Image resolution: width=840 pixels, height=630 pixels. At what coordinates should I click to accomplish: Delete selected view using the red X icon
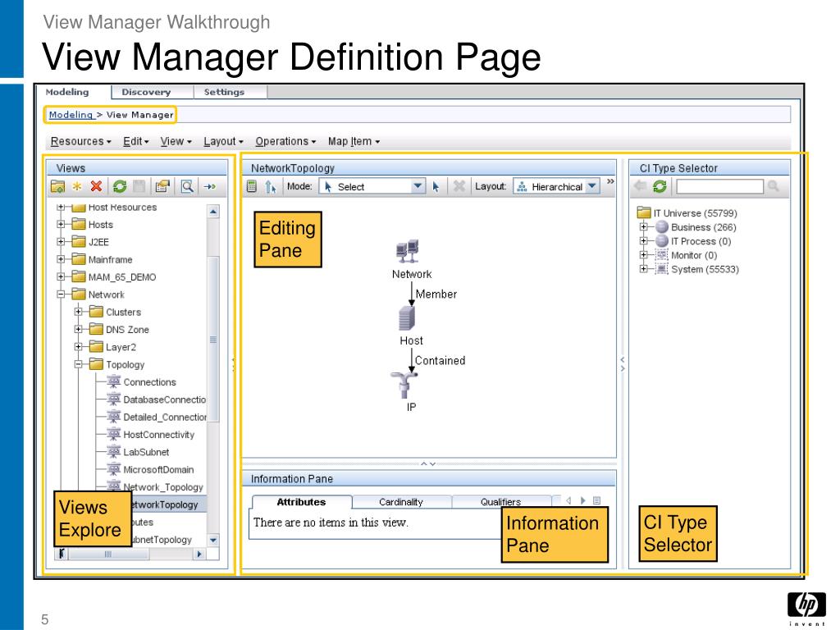coord(97,186)
